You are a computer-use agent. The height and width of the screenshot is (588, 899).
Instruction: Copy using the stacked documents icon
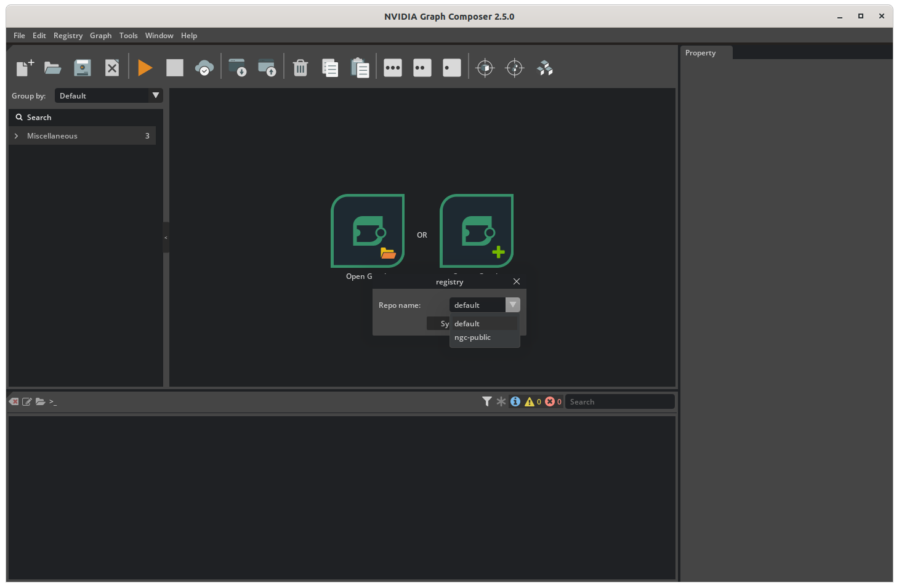330,68
